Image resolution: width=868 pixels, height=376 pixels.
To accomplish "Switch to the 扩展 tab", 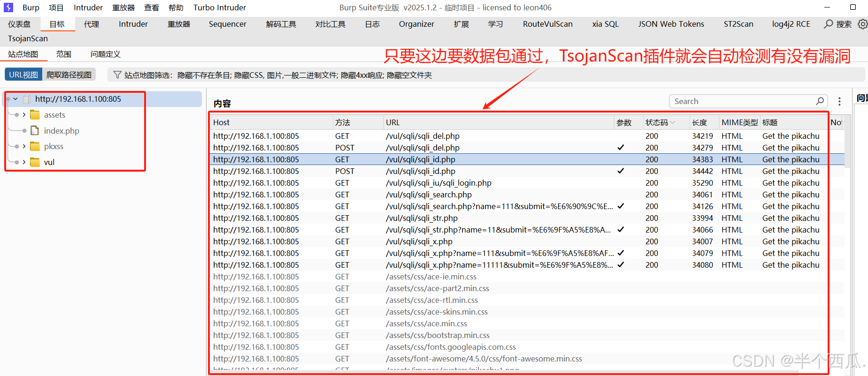I will (x=461, y=24).
